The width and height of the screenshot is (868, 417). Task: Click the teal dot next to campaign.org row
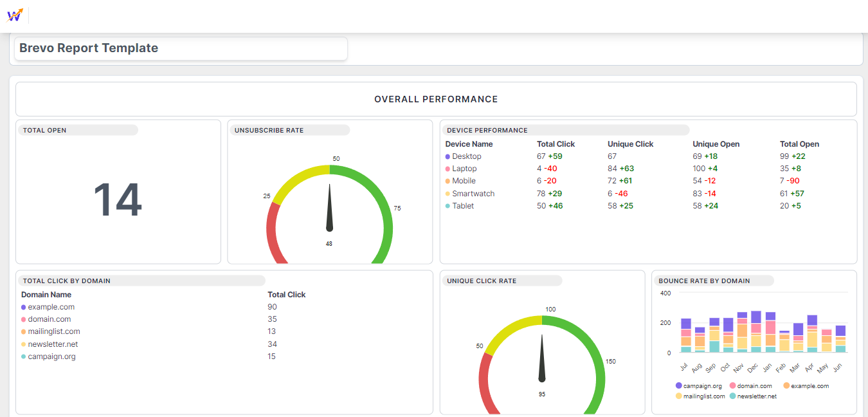point(24,357)
